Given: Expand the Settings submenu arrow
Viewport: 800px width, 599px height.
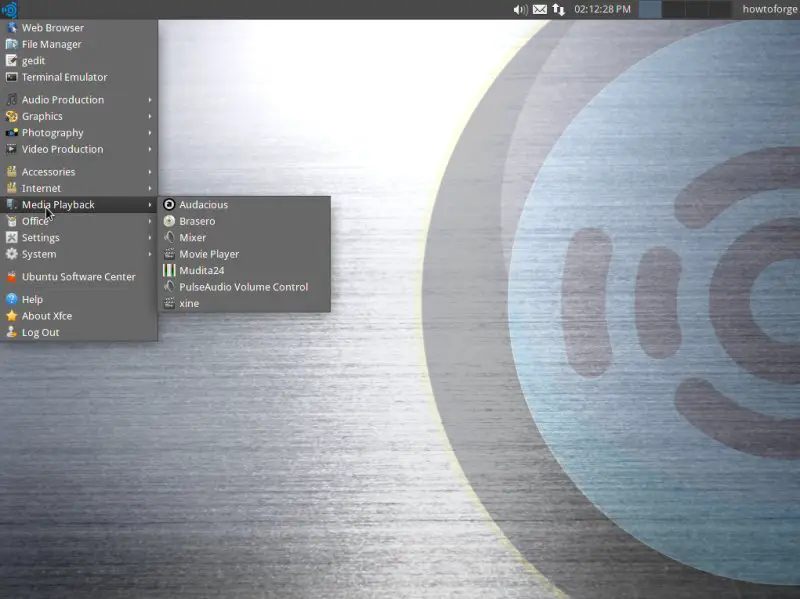Looking at the screenshot, I should pyautogui.click(x=150, y=237).
